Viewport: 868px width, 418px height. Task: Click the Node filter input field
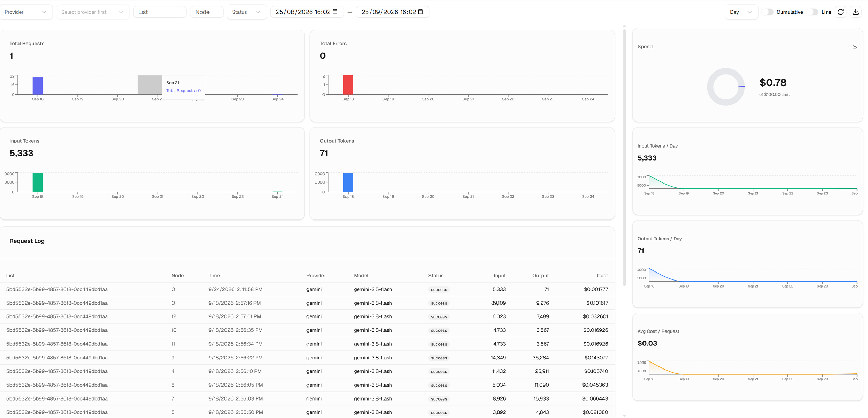pos(207,12)
